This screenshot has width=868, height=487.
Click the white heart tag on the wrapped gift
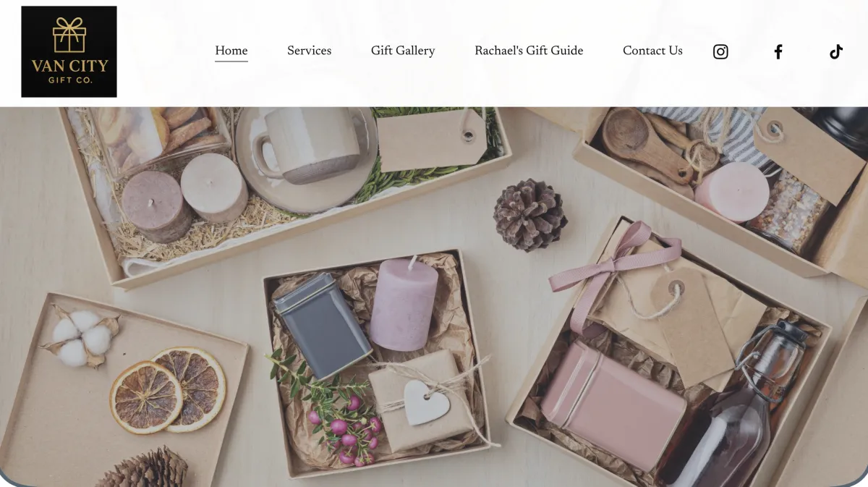click(427, 402)
